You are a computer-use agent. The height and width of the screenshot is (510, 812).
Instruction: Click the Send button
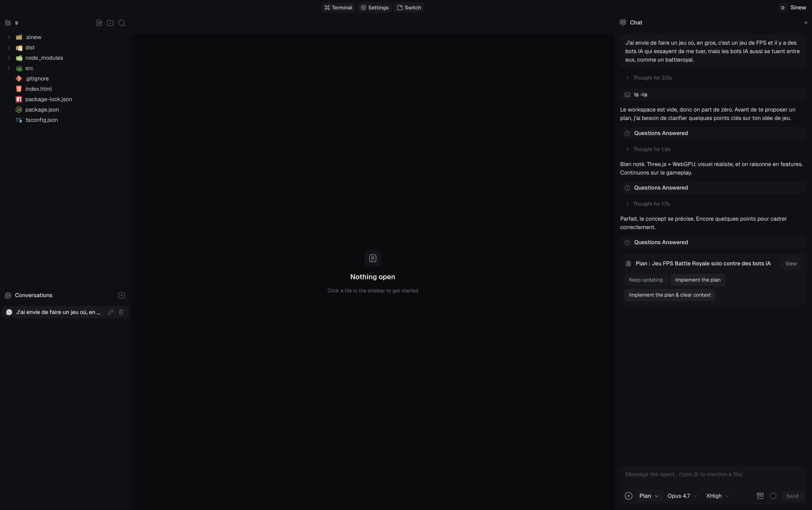pos(792,496)
